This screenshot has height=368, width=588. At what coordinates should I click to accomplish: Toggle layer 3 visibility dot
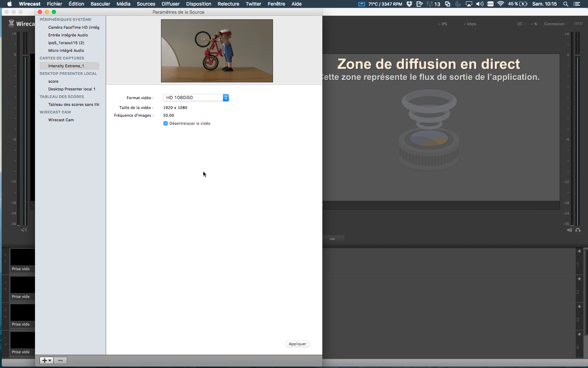pos(579,307)
